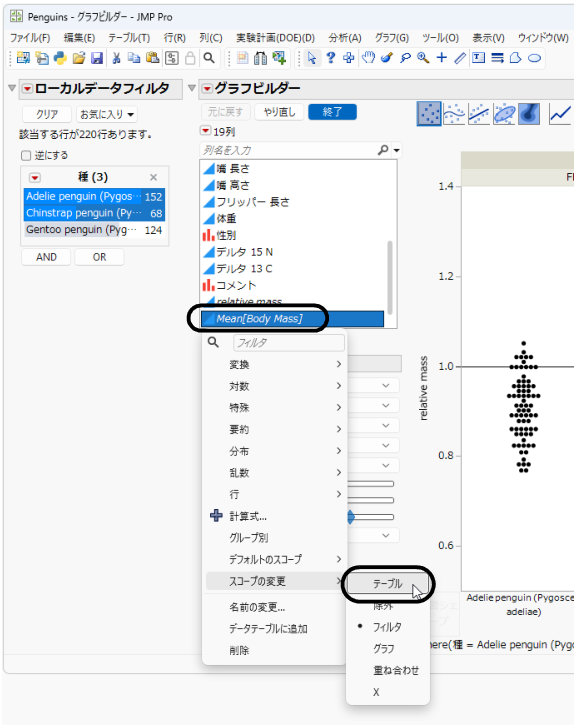This screenshot has width=576, height=726.
Task: Select the Lasso tool
Action: pyautogui.click(x=405, y=58)
